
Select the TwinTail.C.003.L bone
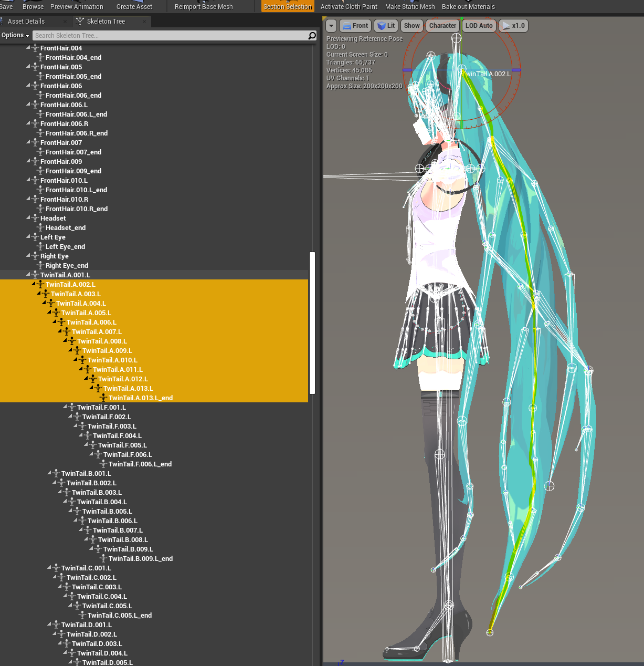point(97,587)
